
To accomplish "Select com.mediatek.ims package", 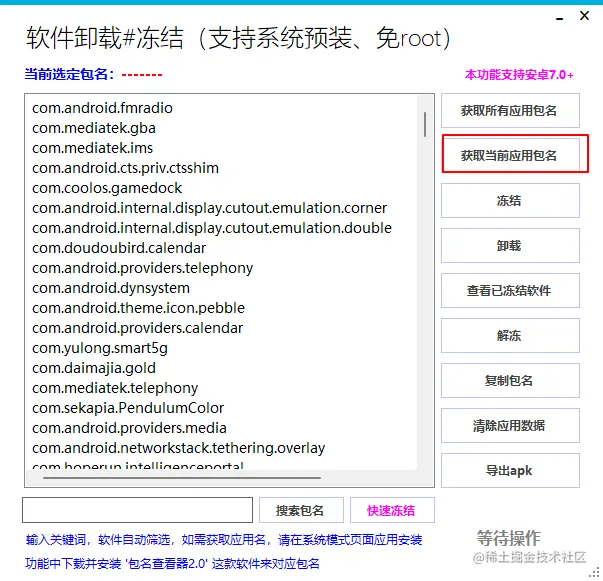I will click(x=92, y=148).
